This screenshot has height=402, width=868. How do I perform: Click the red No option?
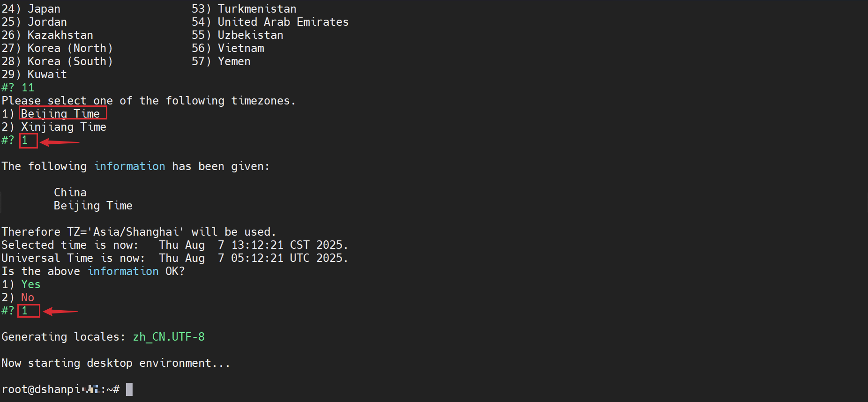pos(27,298)
